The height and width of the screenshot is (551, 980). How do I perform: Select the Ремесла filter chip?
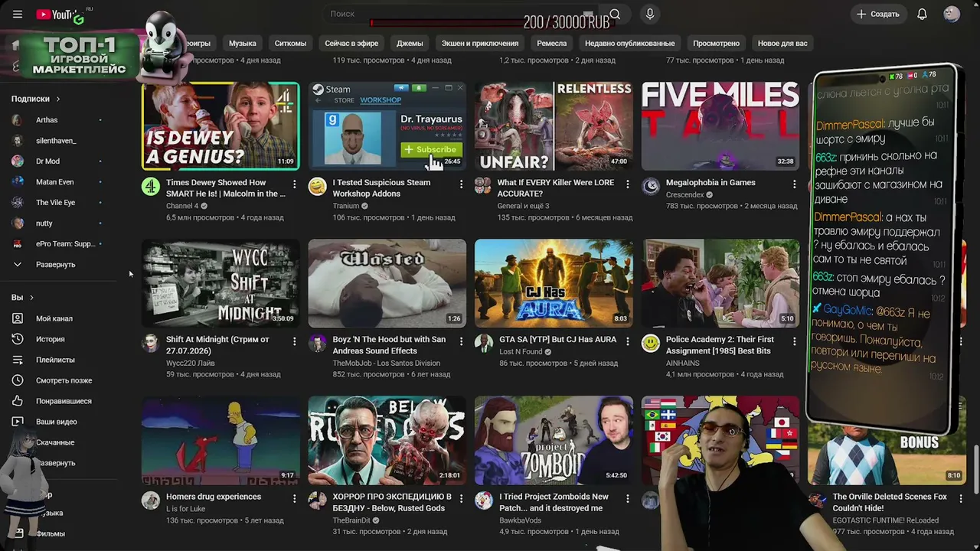pos(551,44)
